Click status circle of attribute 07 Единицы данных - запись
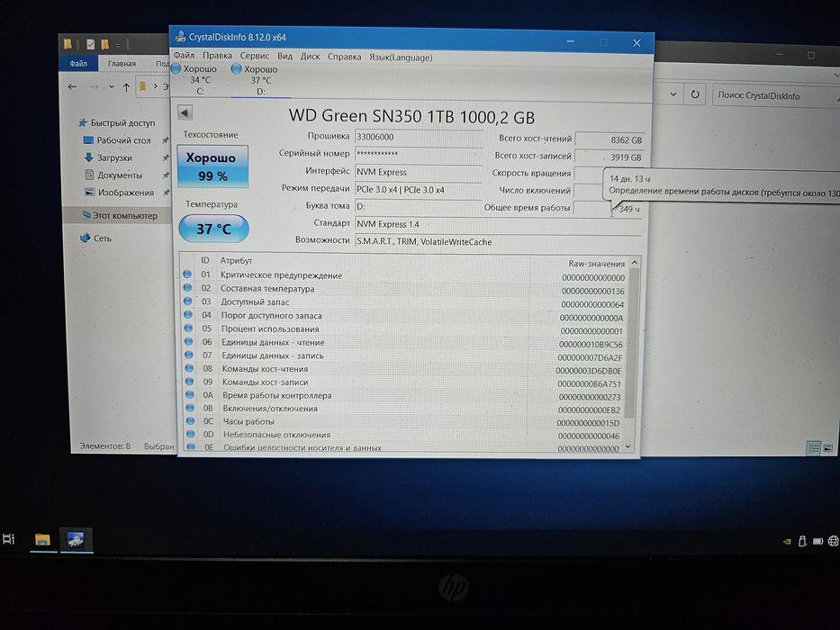840x630 pixels. [x=188, y=355]
